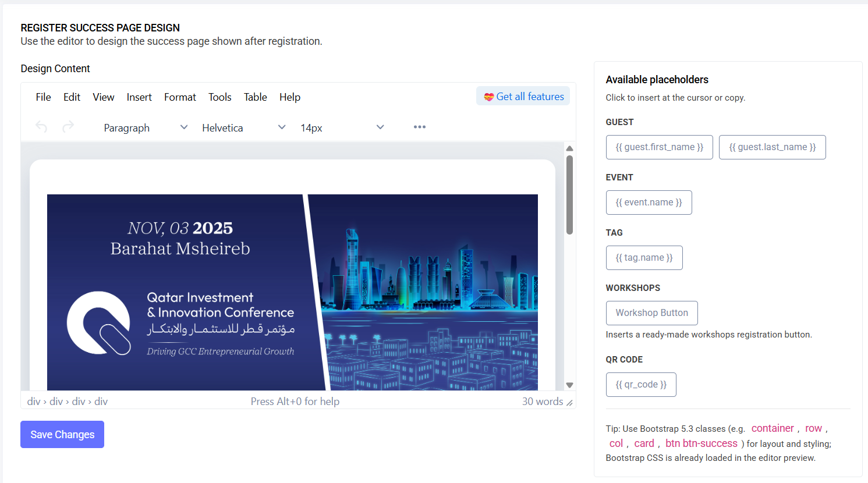Click the Save Changes button
The width and height of the screenshot is (868, 483).
click(62, 434)
